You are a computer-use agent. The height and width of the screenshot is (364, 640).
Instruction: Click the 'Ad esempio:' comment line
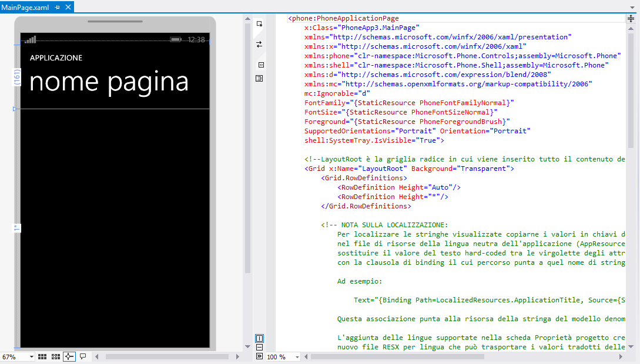[360, 281]
